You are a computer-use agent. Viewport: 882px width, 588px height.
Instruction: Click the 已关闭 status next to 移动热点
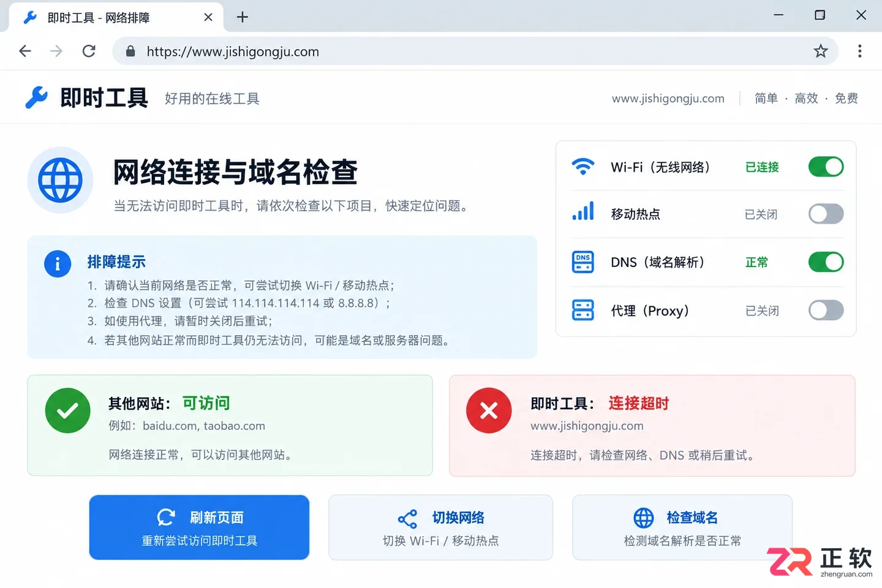(x=761, y=214)
